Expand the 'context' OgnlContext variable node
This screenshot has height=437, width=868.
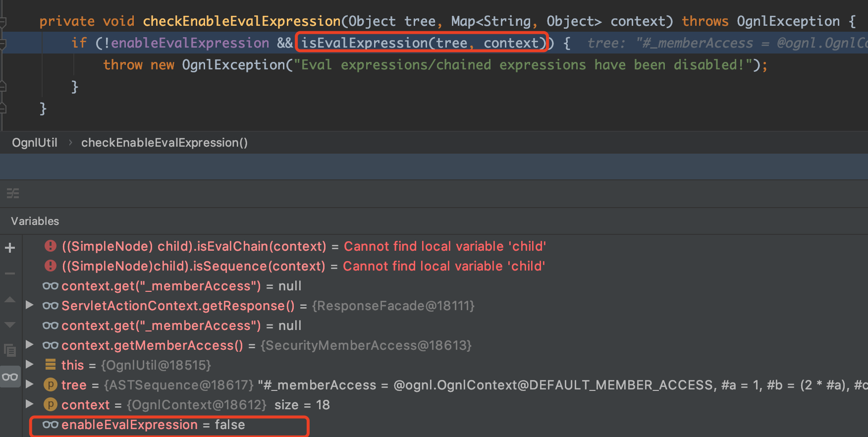tap(30, 404)
